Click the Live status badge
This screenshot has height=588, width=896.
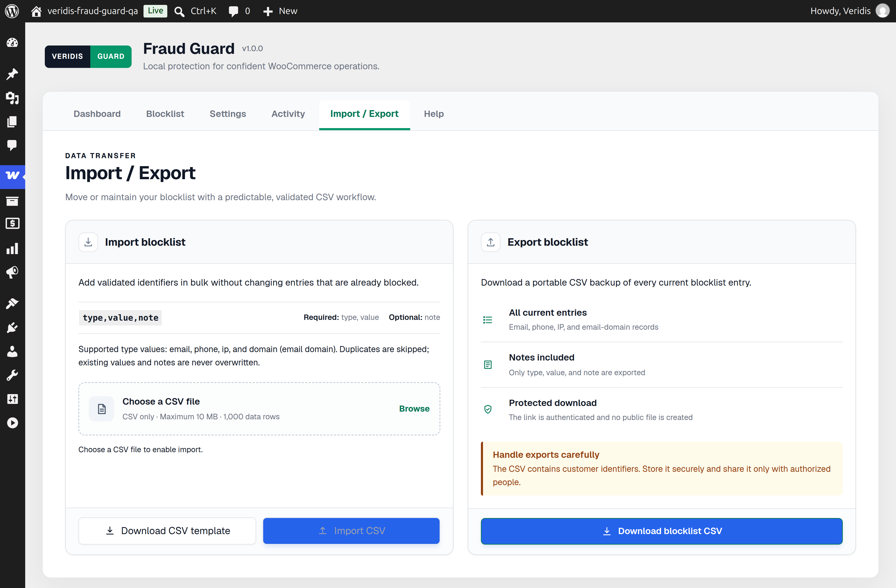click(155, 10)
